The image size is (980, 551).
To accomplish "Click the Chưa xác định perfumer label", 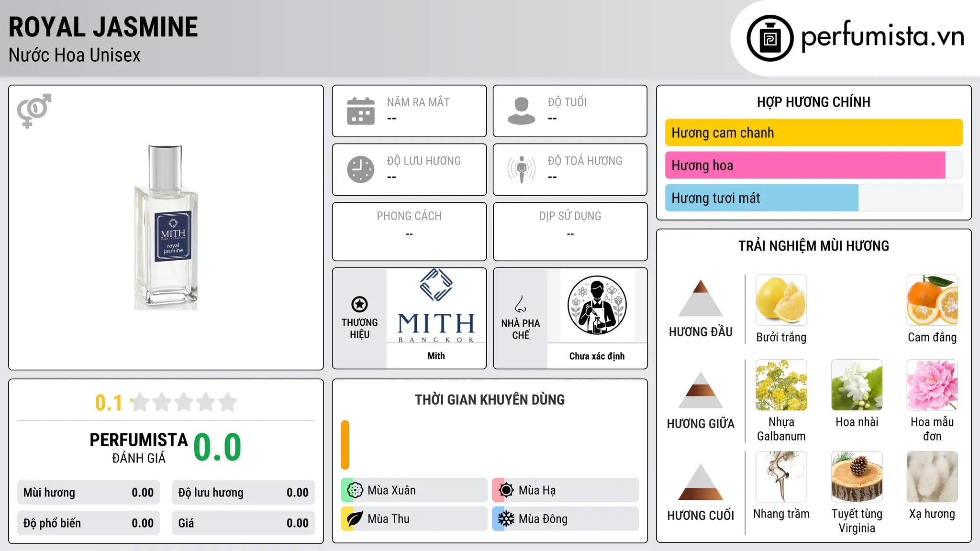I will point(597,356).
